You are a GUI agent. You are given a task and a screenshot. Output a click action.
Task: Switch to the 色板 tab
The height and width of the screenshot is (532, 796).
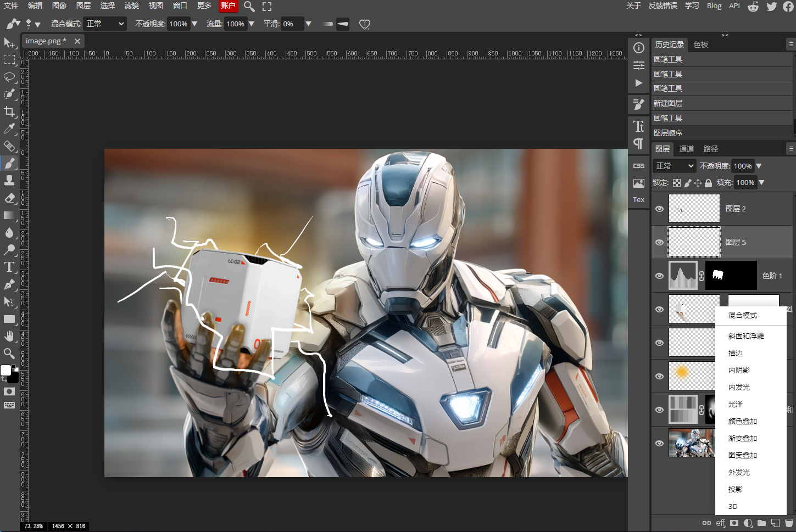[701, 44]
